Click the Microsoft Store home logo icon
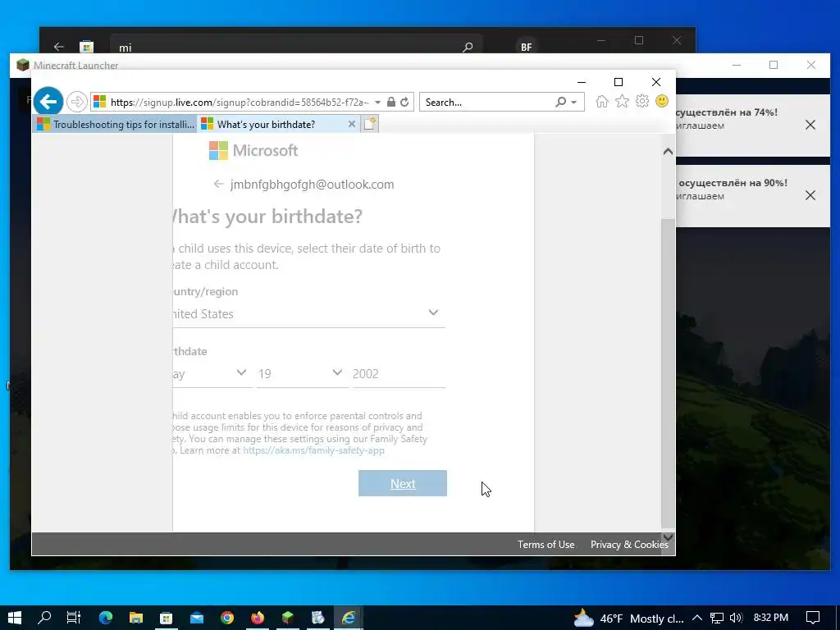Screen dimensions: 840x630 tap(86, 47)
